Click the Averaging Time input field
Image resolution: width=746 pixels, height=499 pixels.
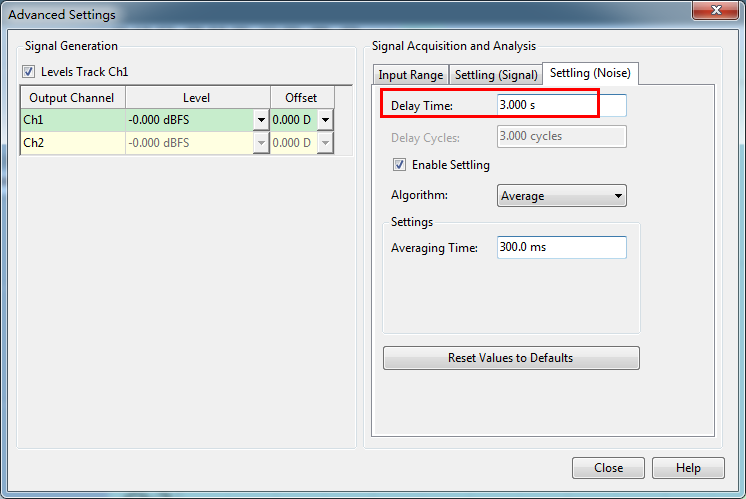[562, 247]
